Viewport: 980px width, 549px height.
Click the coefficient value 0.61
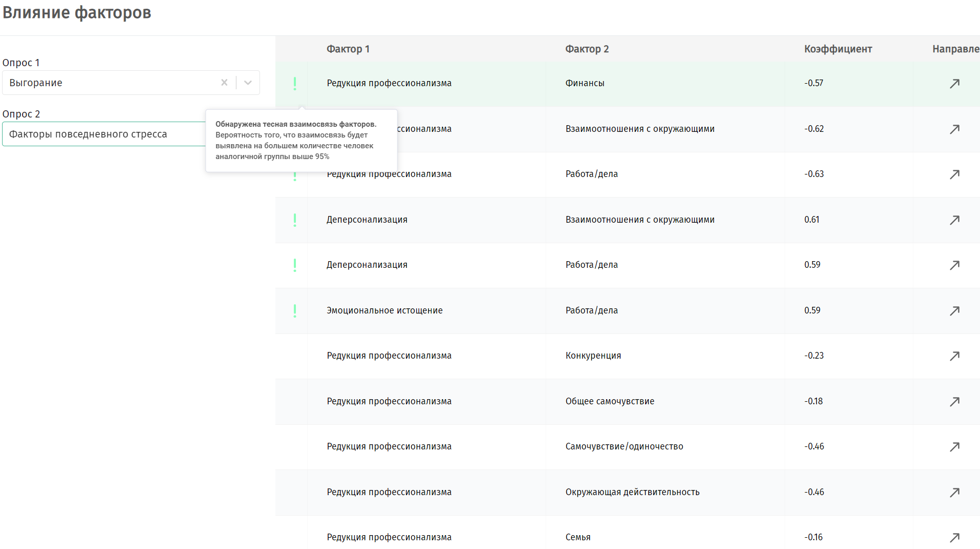(x=812, y=220)
